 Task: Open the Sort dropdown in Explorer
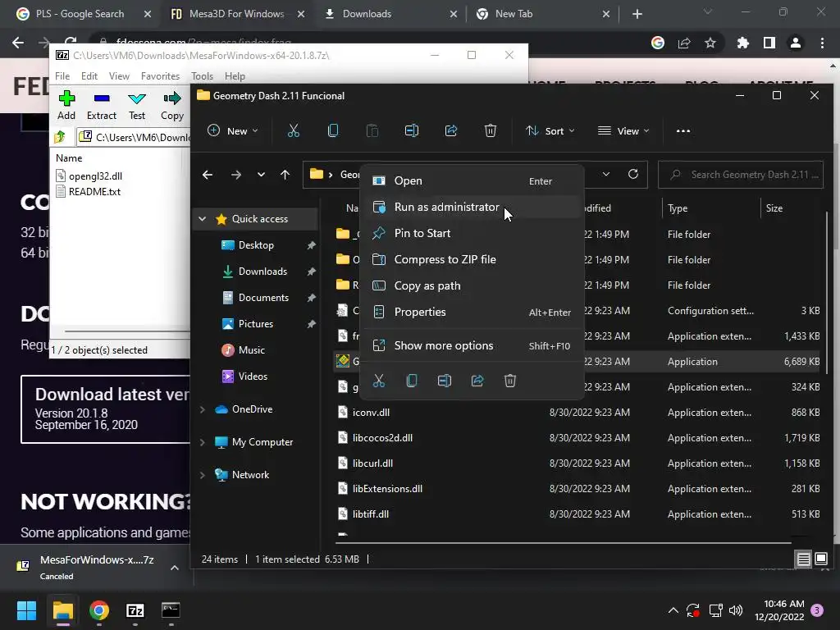coord(550,130)
